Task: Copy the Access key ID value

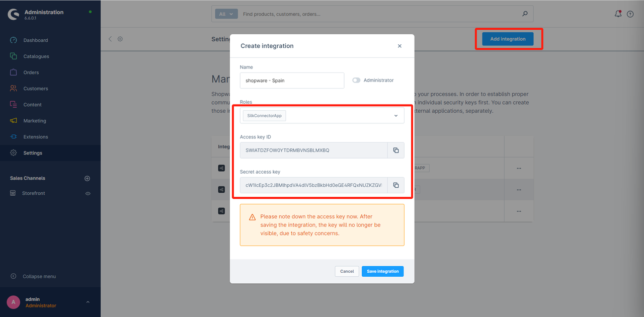Action: pyautogui.click(x=395, y=150)
